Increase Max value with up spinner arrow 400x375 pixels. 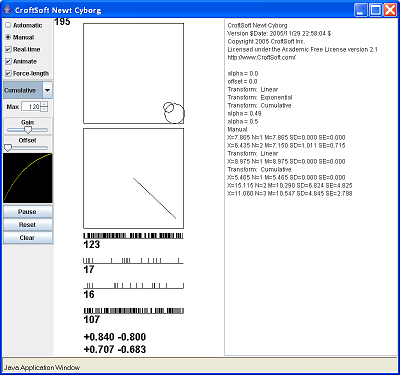(44, 104)
